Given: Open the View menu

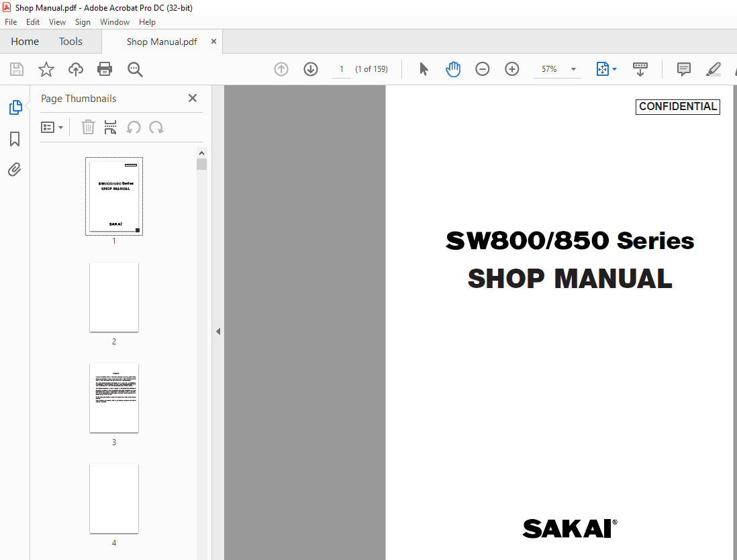Looking at the screenshot, I should (x=57, y=22).
